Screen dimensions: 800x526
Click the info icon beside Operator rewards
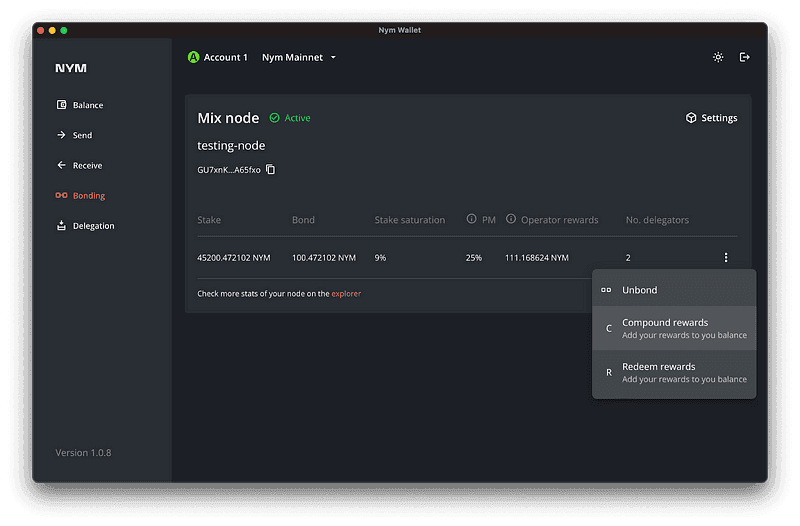511,220
